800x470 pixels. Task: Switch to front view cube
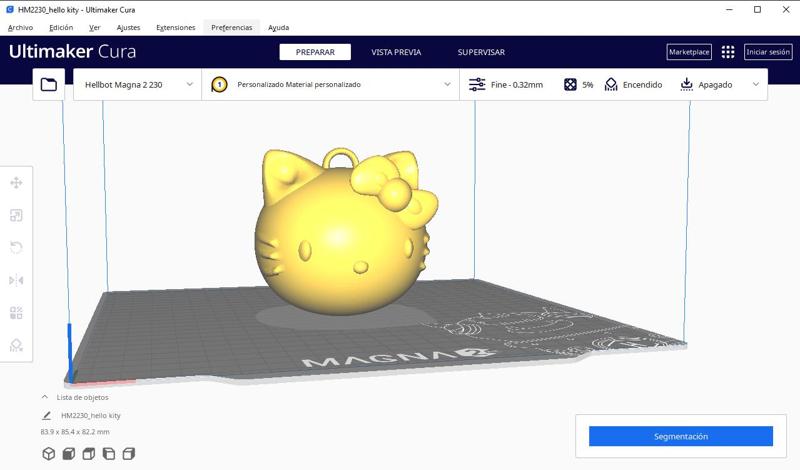68,454
